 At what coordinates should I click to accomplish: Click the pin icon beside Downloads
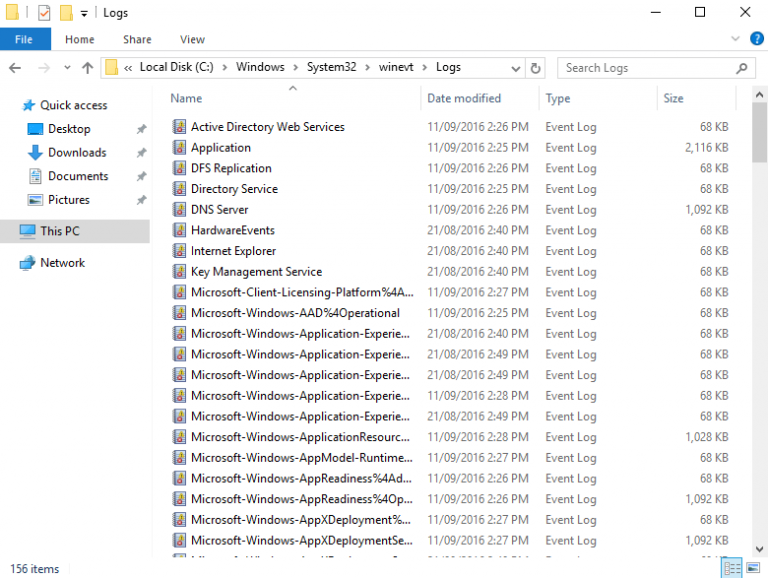point(141,152)
